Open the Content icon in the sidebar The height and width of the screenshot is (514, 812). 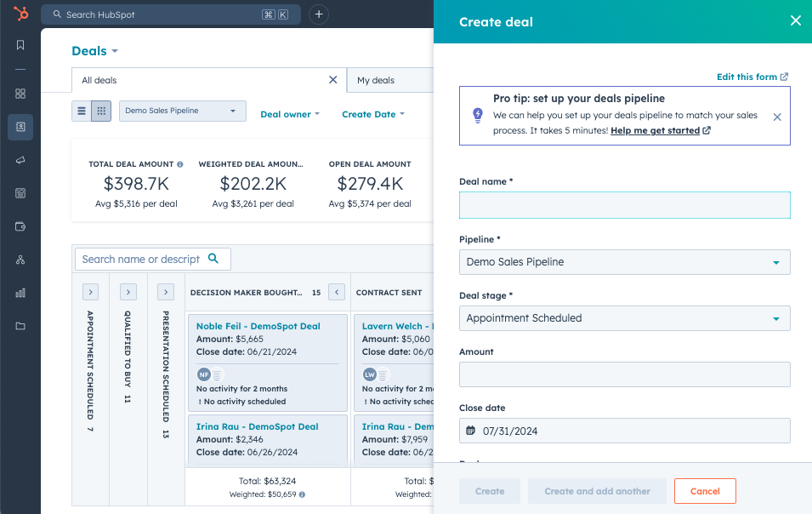20,193
